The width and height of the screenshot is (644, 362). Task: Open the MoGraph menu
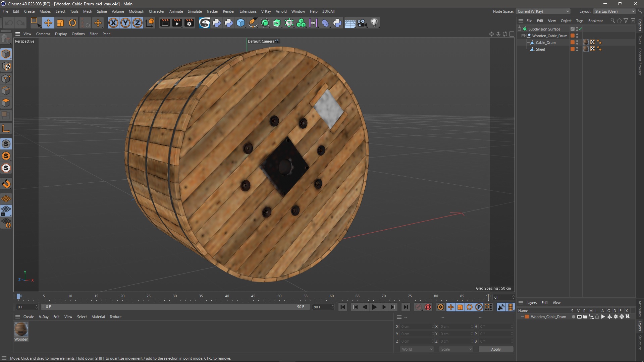click(136, 11)
